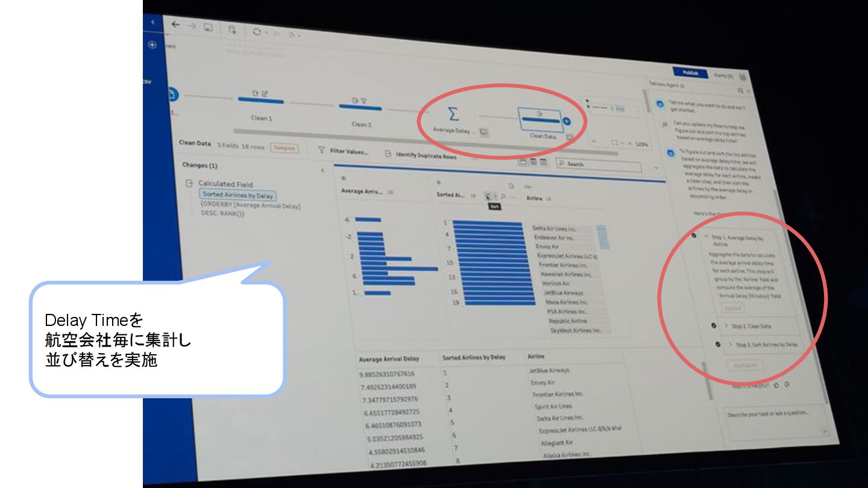The width and height of the screenshot is (868, 488).
Task: Open the Alerts menu
Action: 723,76
